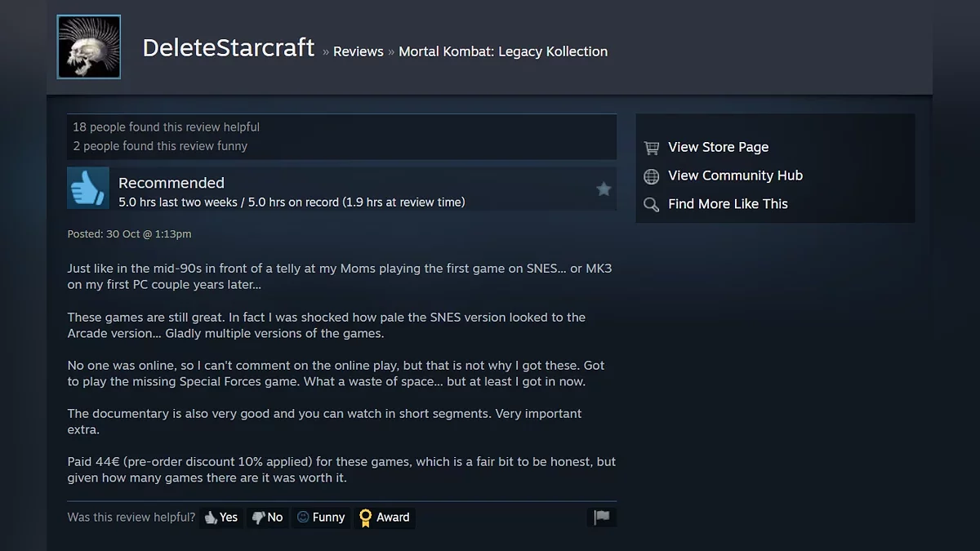Screen dimensions: 980x551
Task: Select the Find More Like This link
Action: point(728,204)
